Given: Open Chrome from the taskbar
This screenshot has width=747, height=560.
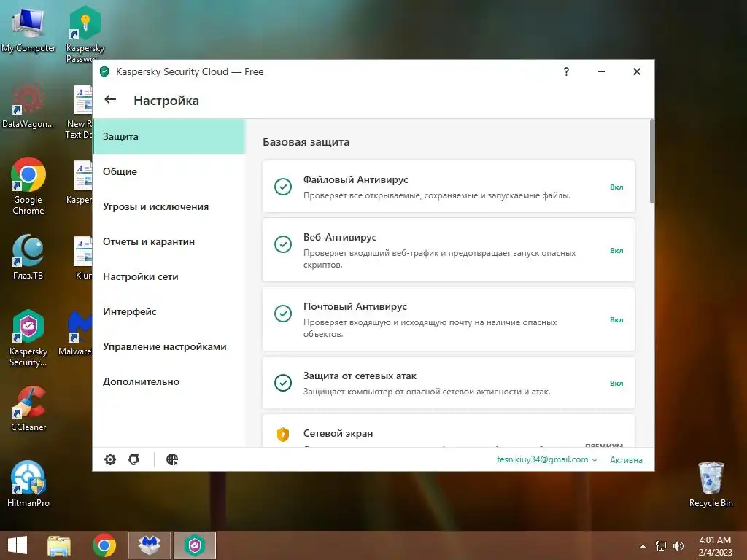Looking at the screenshot, I should 104,545.
